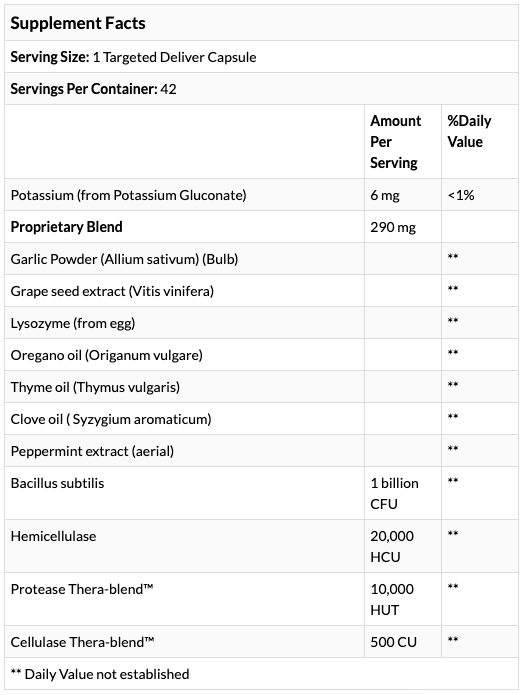Image resolution: width=524 pixels, height=695 pixels.
Task: Click the %Daily Value column header
Action: click(x=469, y=131)
